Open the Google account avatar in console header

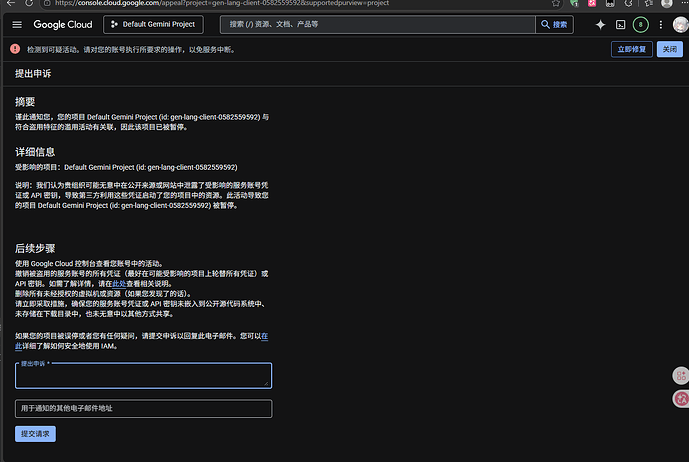[681, 25]
